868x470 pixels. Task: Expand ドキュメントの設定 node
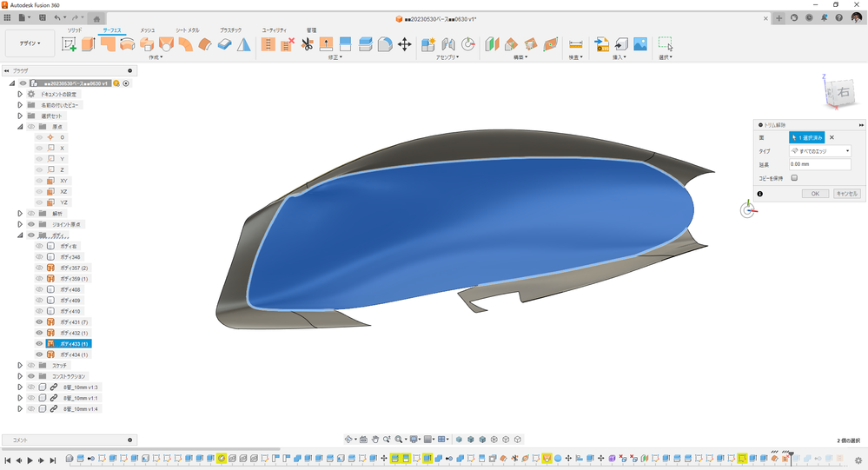pyautogui.click(x=20, y=94)
